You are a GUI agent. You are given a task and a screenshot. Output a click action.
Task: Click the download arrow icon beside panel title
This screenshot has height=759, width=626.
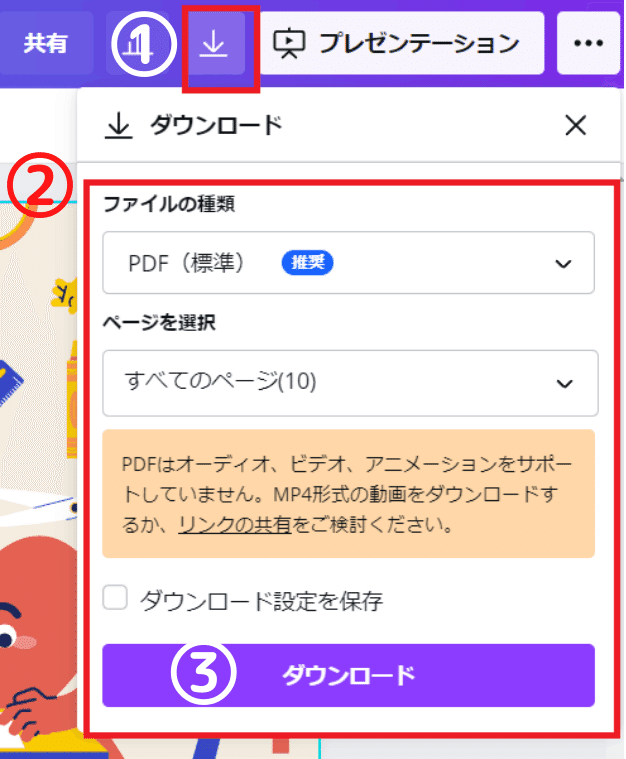click(119, 126)
